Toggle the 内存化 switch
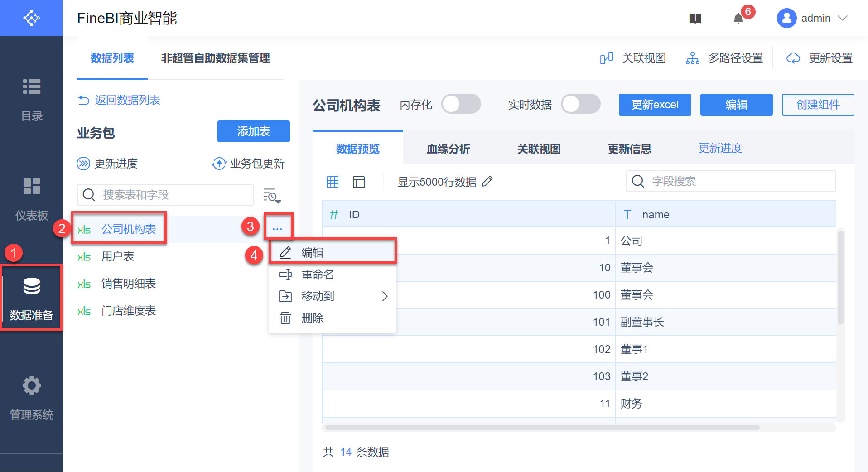This screenshot has width=868, height=472. pos(461,104)
